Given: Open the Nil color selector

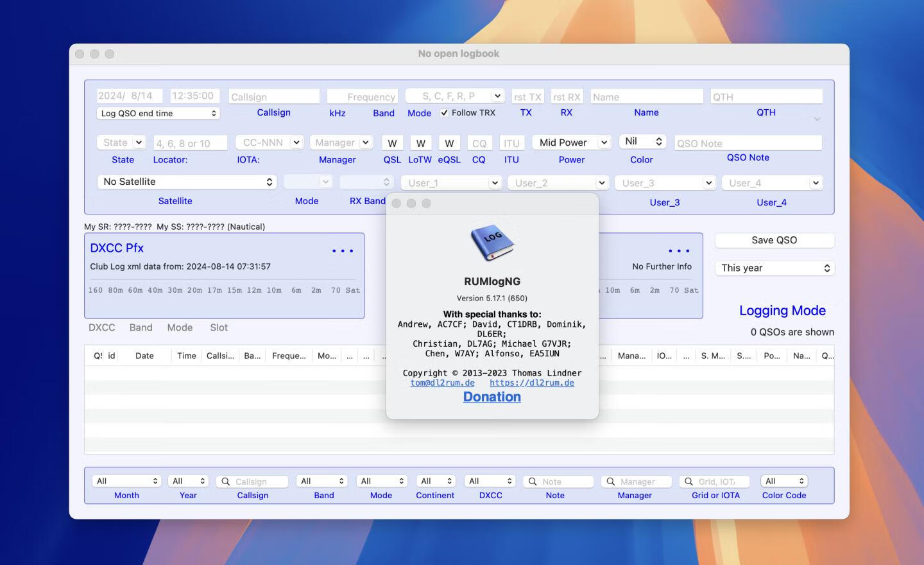Looking at the screenshot, I should tap(643, 141).
